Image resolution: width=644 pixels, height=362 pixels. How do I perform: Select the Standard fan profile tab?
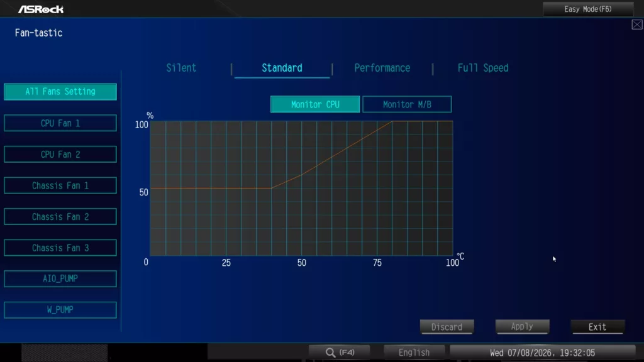click(x=282, y=68)
